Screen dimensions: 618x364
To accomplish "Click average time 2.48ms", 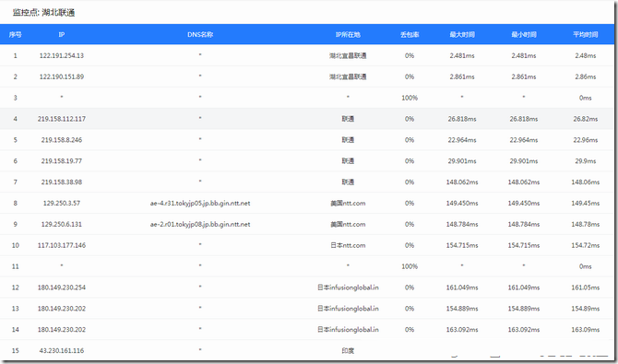I will (x=586, y=55).
